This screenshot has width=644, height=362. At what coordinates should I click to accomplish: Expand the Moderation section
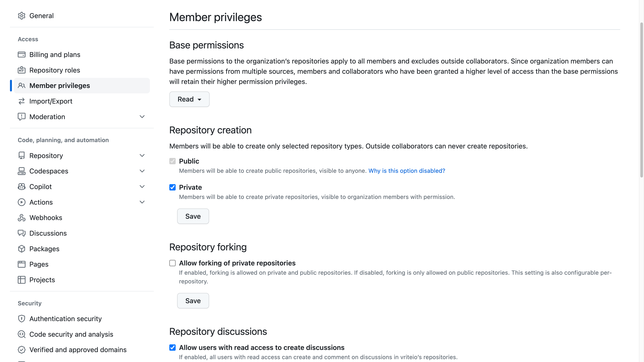click(142, 116)
